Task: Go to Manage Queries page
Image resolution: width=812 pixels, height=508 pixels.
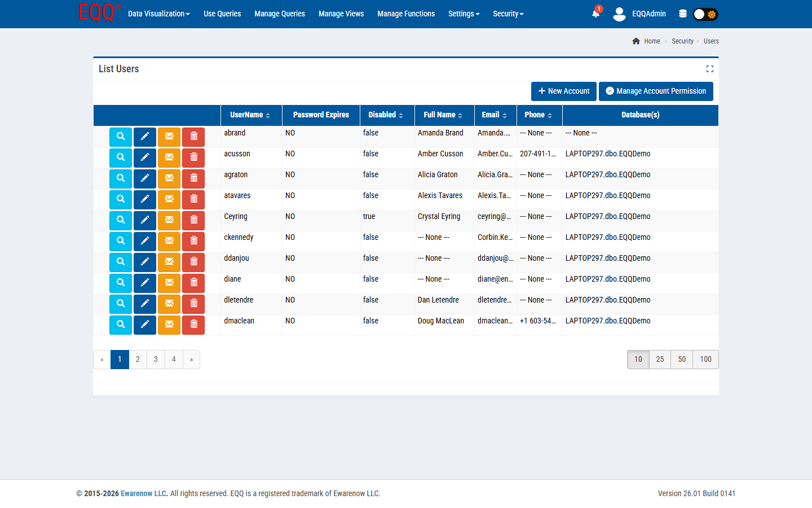Action: 280,14
